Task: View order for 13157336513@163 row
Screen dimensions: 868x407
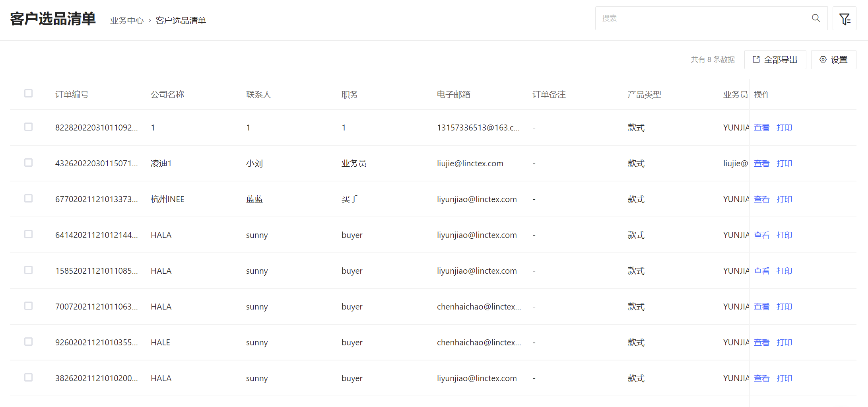Action: (761, 128)
